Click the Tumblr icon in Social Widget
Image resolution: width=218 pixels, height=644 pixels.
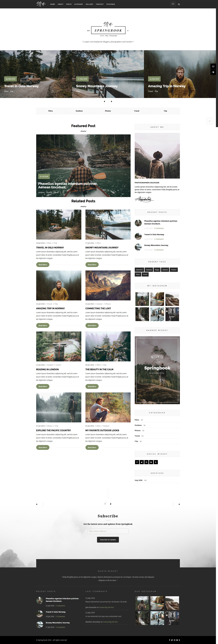156,462
